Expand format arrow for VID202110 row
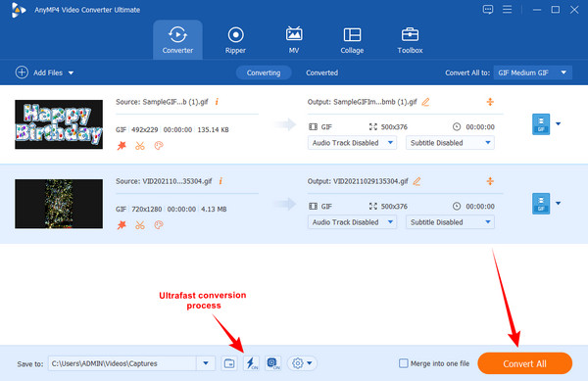 tap(558, 203)
